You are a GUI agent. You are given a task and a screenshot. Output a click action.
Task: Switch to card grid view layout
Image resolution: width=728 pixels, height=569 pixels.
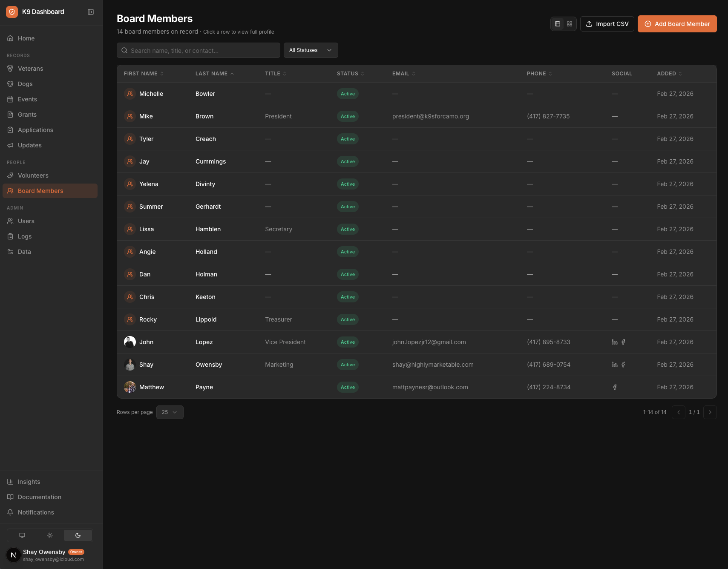tap(570, 24)
